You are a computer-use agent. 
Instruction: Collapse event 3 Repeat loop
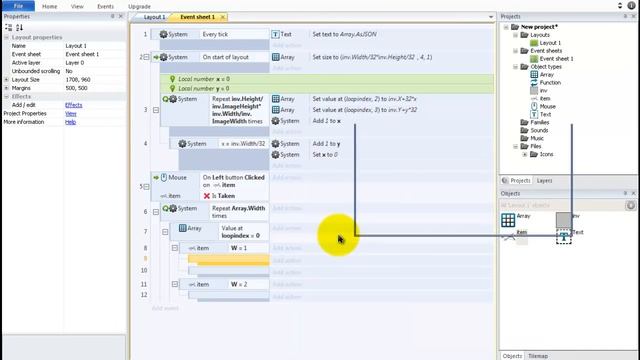coord(156,110)
